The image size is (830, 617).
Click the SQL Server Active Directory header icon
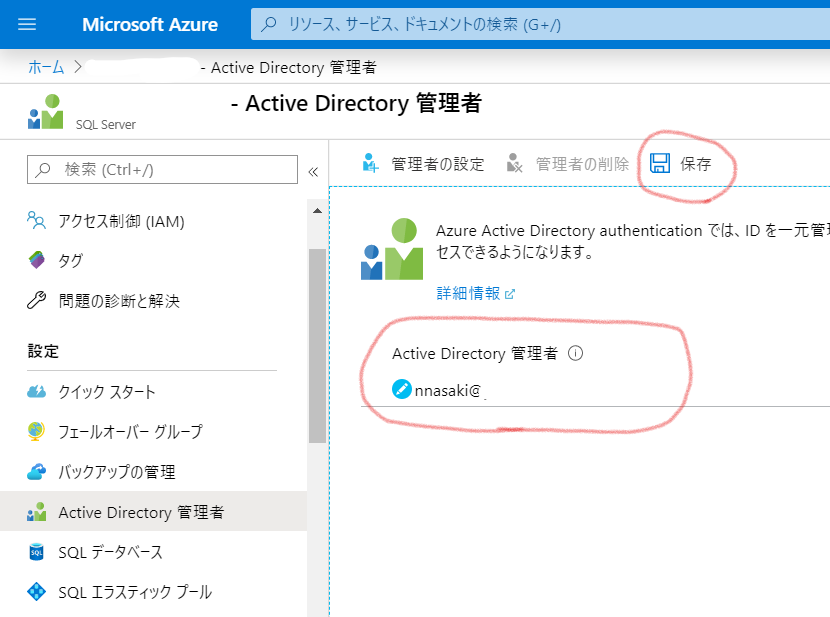point(46,112)
